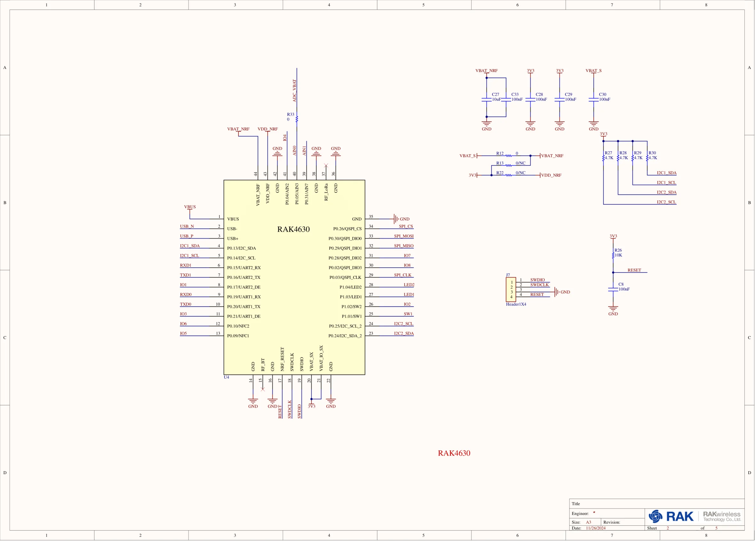This screenshot has width=756, height=542.
Task: Select capacitor C27 10uF
Action: point(487,100)
